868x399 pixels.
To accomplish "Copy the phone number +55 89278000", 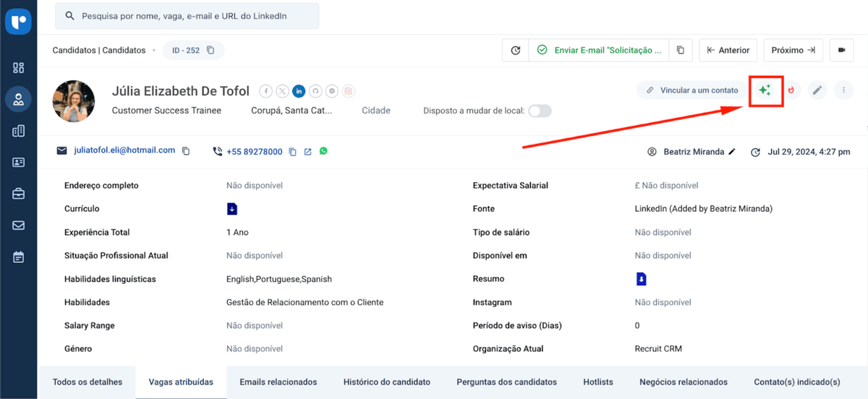I will (293, 152).
